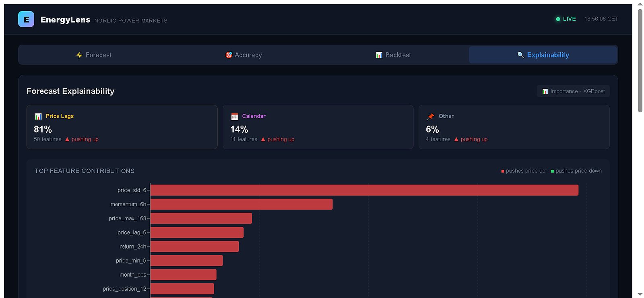Screen dimensions: 644x298
Task: Click the red triangle in Other card
Action: coord(456,139)
